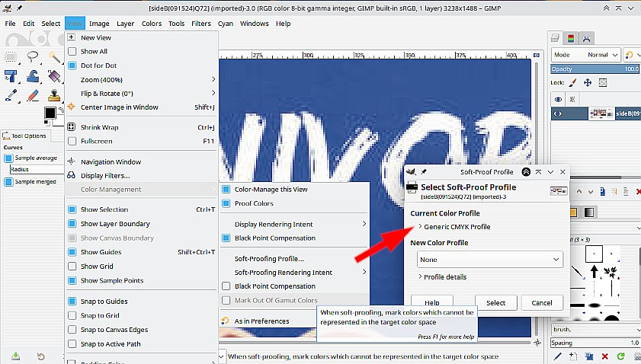Click the Delete brush red X icon
Image resolution: width=641 pixels, height=364 pixels.
[605, 356]
